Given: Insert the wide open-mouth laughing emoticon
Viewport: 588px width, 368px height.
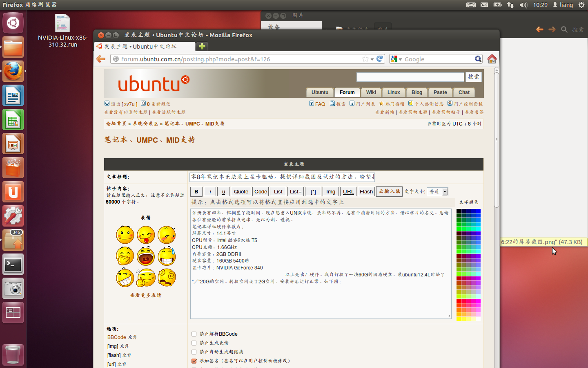Looking at the screenshot, I should (146, 256).
